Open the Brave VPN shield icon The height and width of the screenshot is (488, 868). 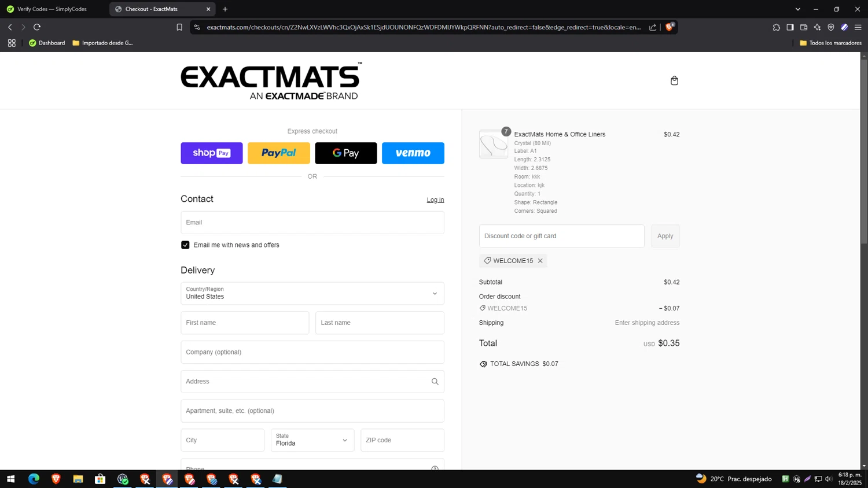[831, 27]
